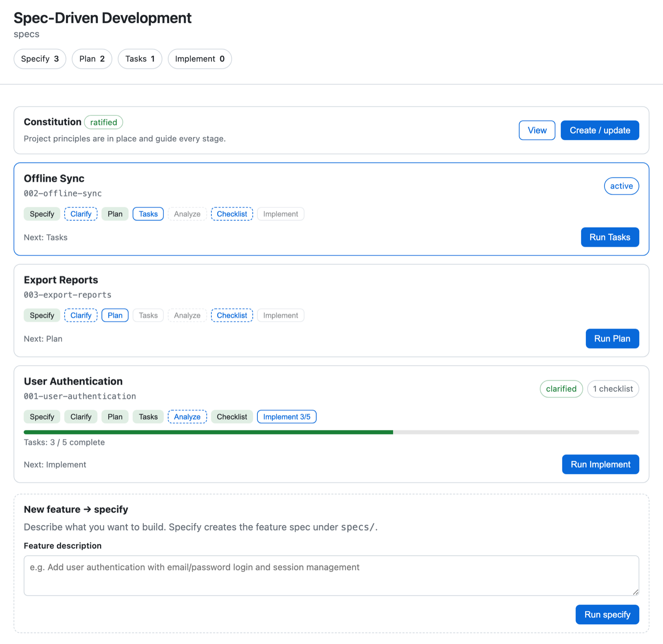The image size is (663, 644).
Task: Click Tasks chip in Offline Sync card
Action: click(x=148, y=214)
